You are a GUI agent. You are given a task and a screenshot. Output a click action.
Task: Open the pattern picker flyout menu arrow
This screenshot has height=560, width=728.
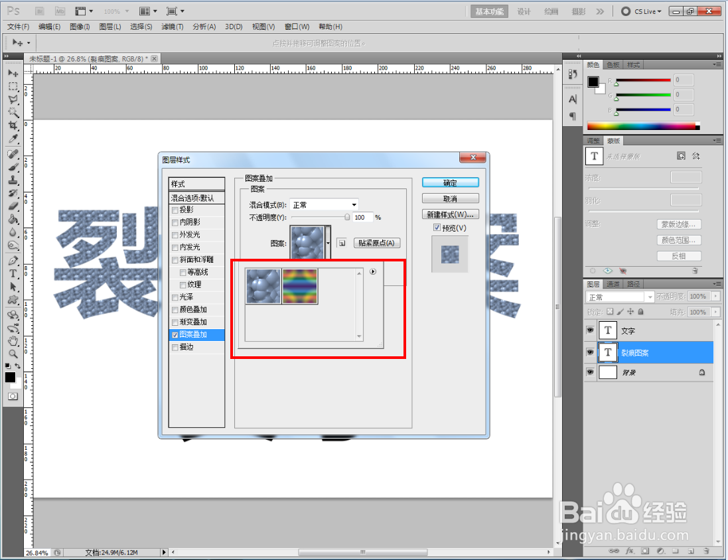click(372, 271)
